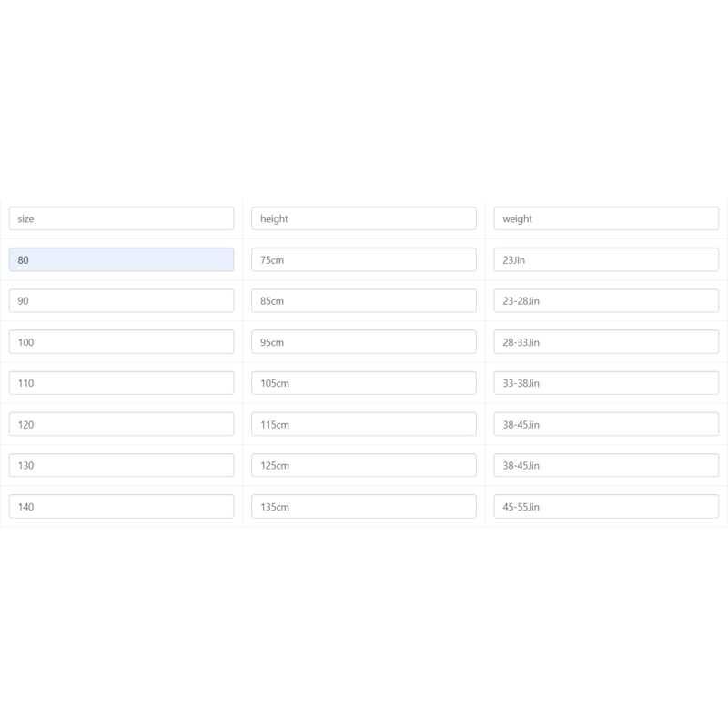The image size is (728, 728).
Task: Focus the size field containing 90
Action: pyautogui.click(x=121, y=301)
